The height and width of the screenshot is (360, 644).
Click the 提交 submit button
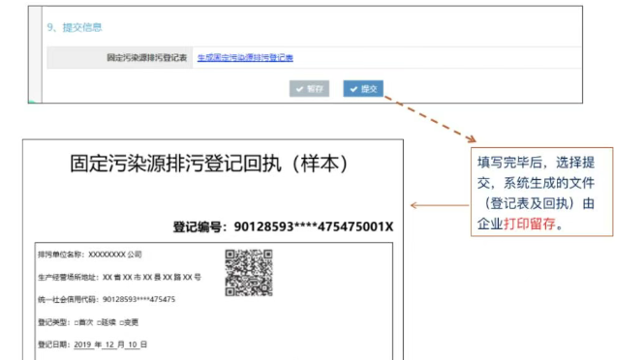point(363,89)
